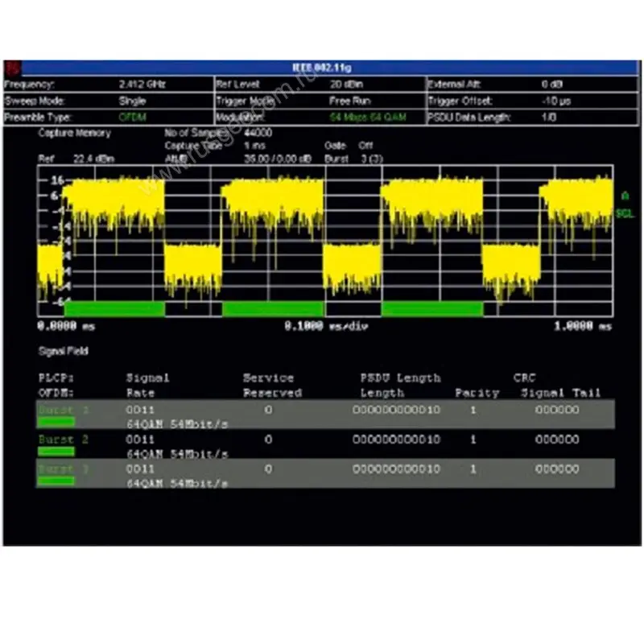Image resolution: width=644 pixels, height=644 pixels.
Task: Click the Modulation 54 Mbps 64 QAM value
Action: point(367,118)
